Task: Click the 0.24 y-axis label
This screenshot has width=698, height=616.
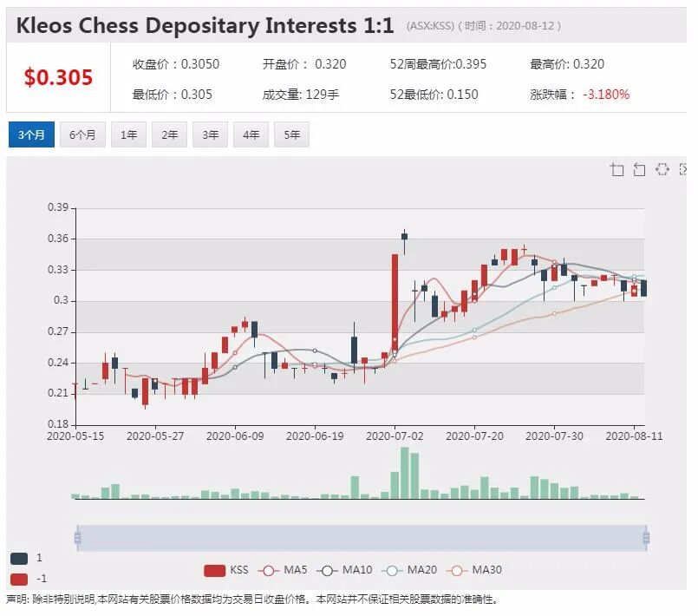Action: (x=58, y=363)
